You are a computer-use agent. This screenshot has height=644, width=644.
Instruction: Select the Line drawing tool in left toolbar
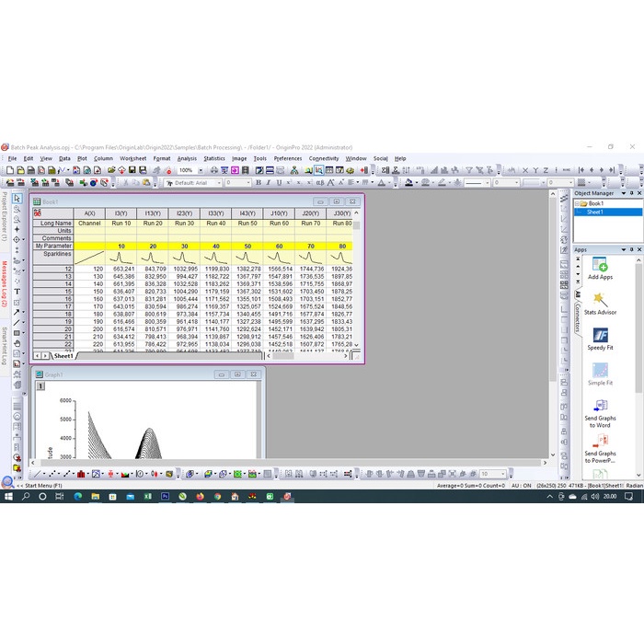click(17, 322)
